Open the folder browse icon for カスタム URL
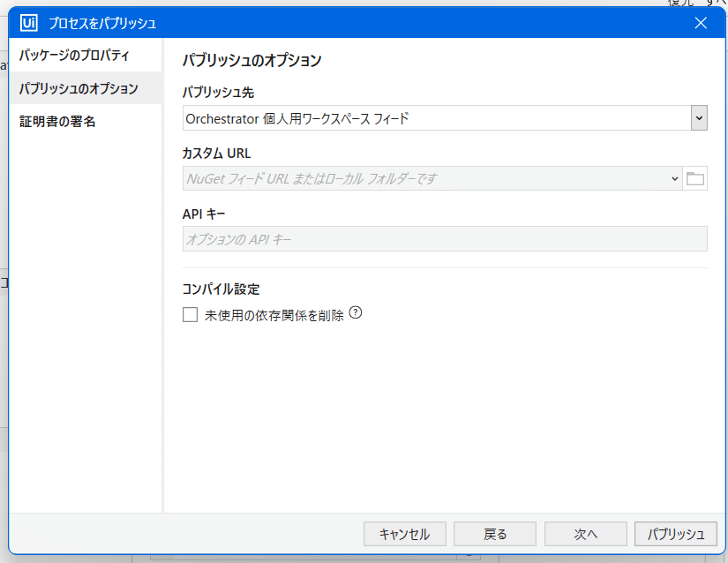 click(694, 178)
